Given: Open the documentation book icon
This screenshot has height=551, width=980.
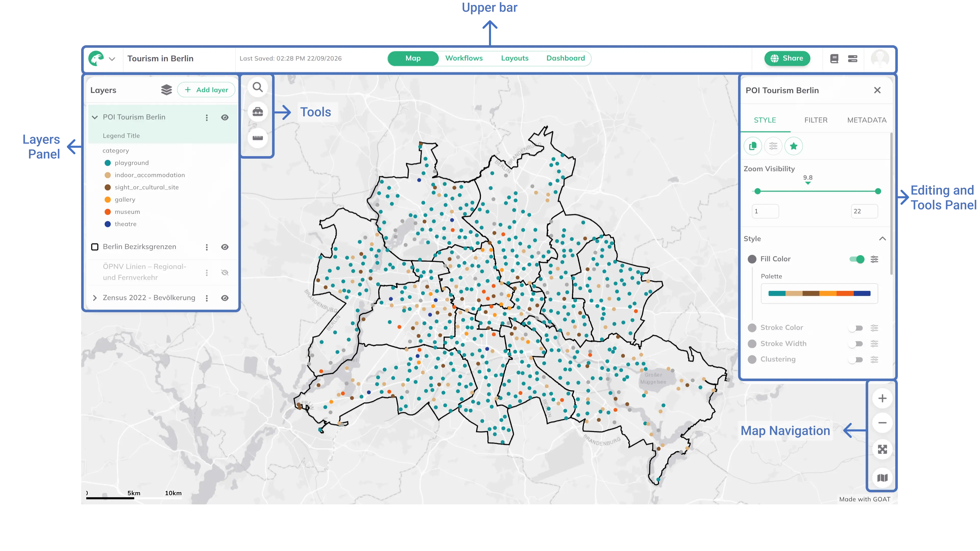Looking at the screenshot, I should (834, 59).
